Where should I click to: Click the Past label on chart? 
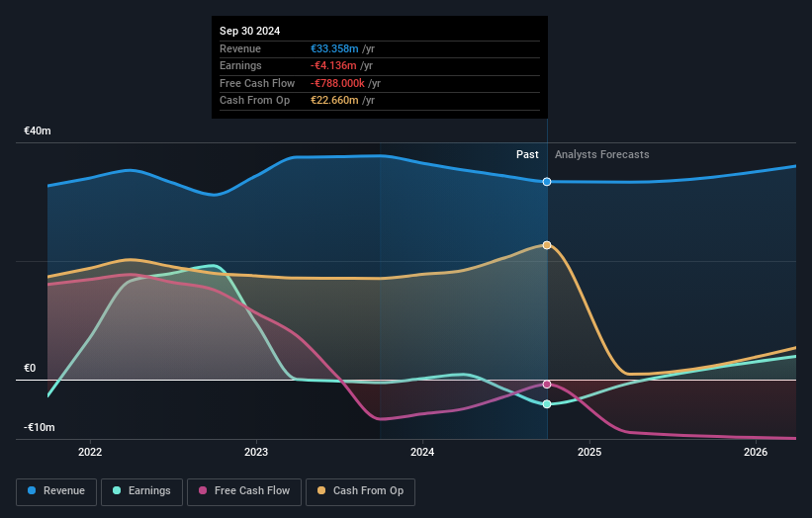527,154
